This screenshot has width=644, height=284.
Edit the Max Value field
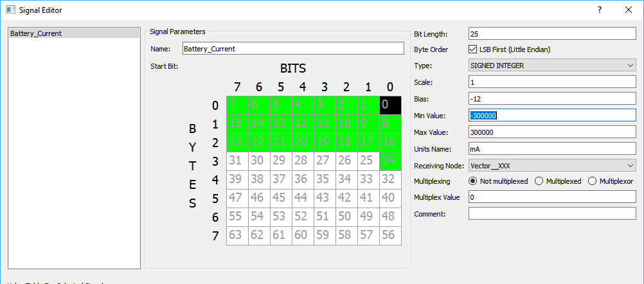[x=552, y=132]
